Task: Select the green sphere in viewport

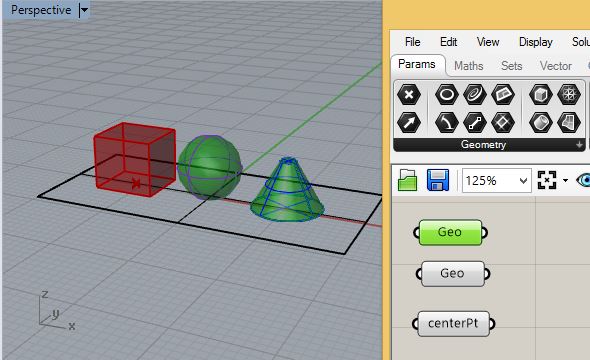Action: click(x=210, y=167)
